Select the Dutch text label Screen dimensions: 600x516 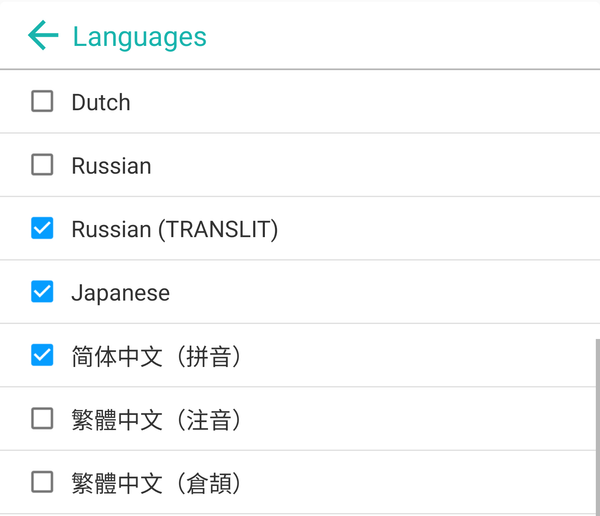[x=101, y=102]
